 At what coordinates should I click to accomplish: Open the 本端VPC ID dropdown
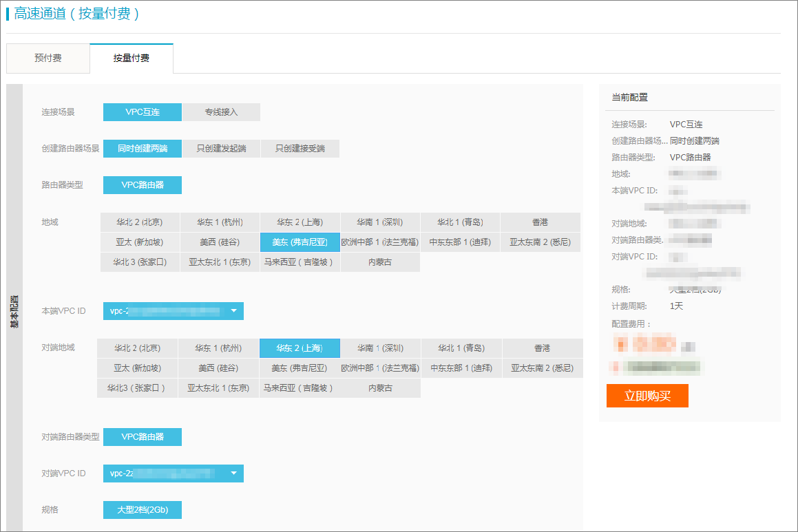[x=233, y=311]
